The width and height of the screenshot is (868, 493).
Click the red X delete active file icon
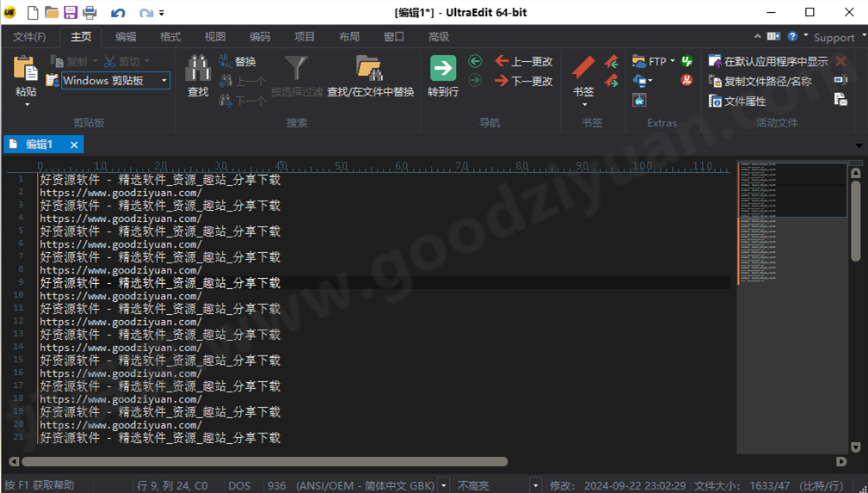(x=840, y=61)
